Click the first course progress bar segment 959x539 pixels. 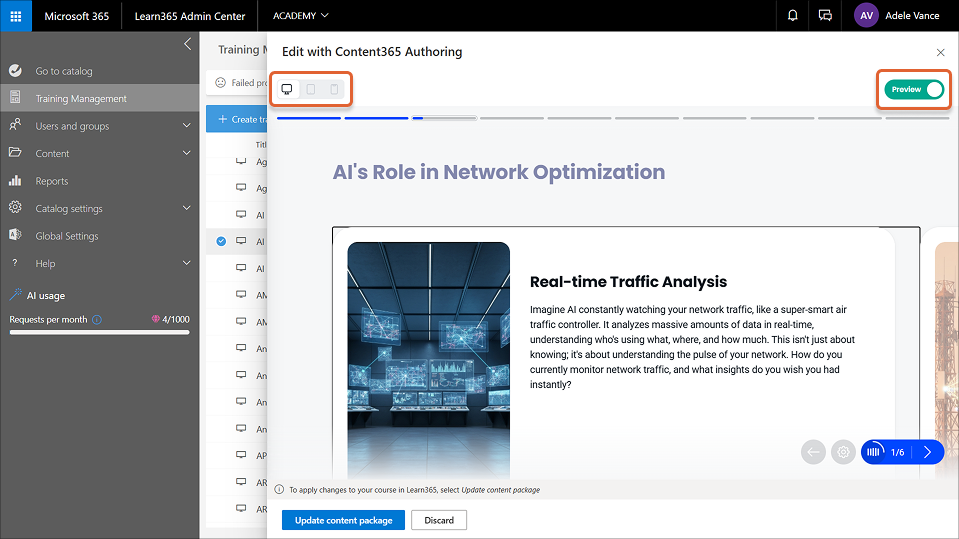click(309, 118)
